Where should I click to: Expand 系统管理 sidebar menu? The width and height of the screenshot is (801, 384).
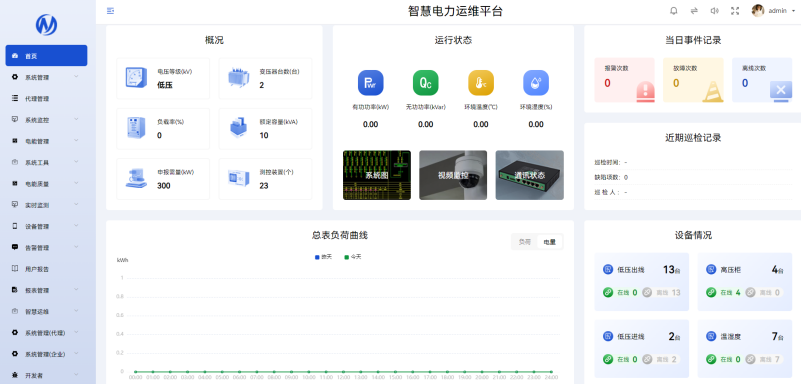(46, 77)
